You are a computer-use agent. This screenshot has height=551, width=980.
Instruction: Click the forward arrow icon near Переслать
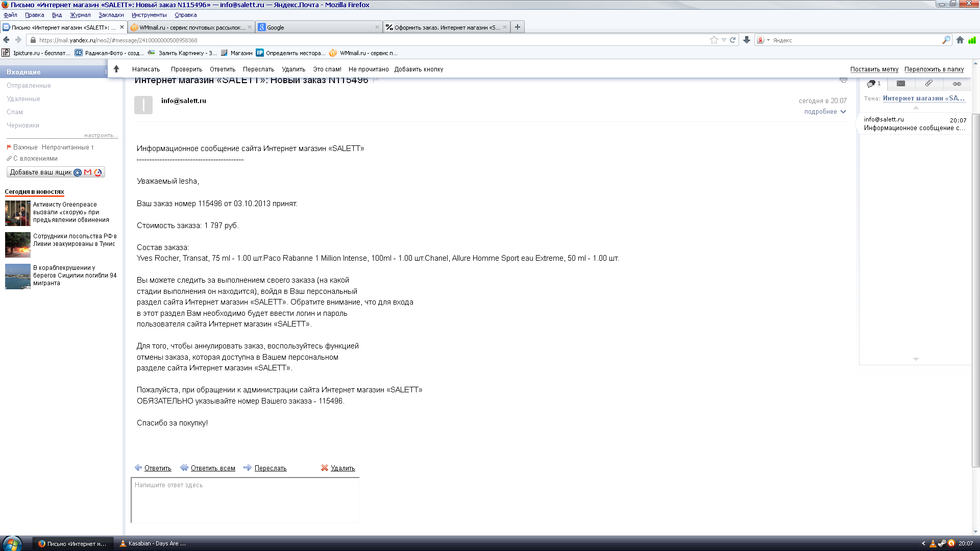pyautogui.click(x=248, y=468)
